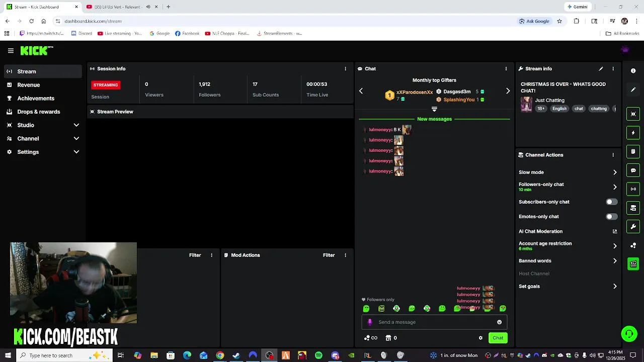Open Channel Actions three-dot menu
The image size is (644, 362).
click(613, 155)
